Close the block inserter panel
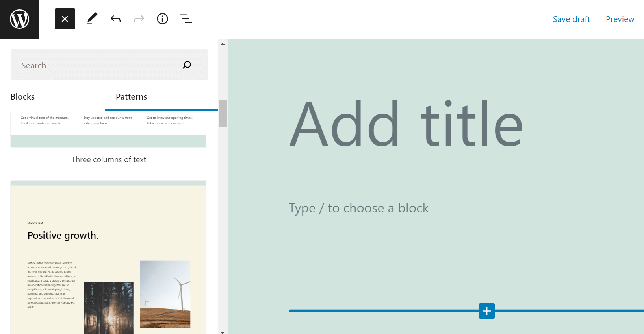The image size is (644, 334). point(65,18)
